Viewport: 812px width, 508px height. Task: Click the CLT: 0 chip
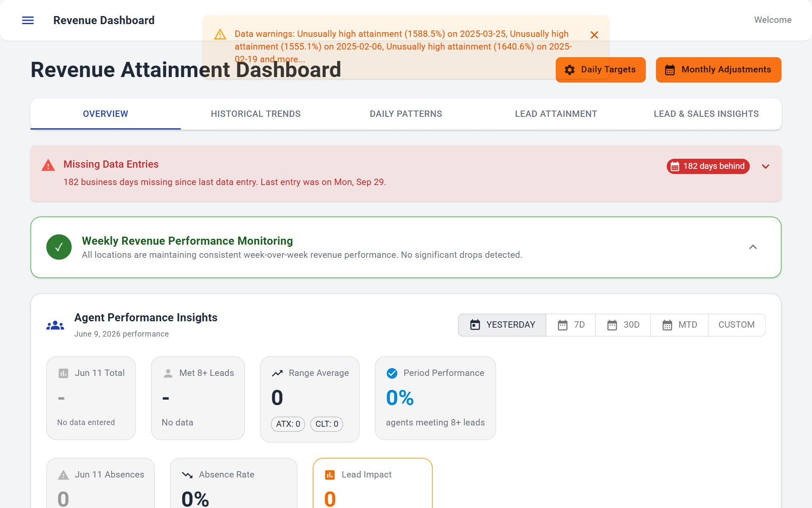[x=327, y=424]
